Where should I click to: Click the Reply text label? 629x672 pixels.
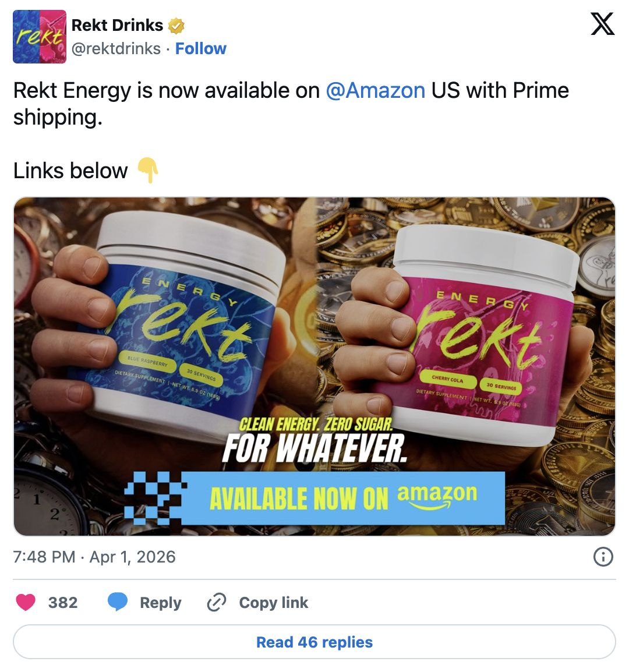pyautogui.click(x=161, y=603)
